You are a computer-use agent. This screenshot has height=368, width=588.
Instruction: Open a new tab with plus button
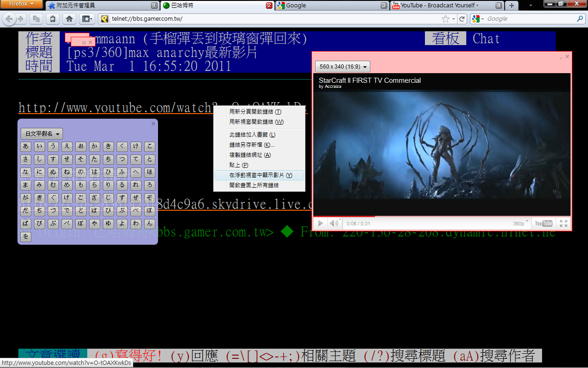[x=511, y=6]
